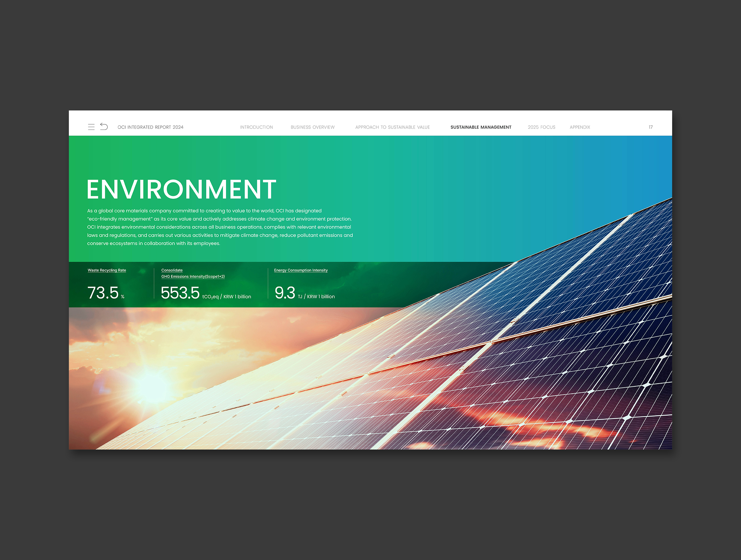This screenshot has height=560, width=741.
Task: Click the Consolidate underlined label
Action: tap(172, 270)
